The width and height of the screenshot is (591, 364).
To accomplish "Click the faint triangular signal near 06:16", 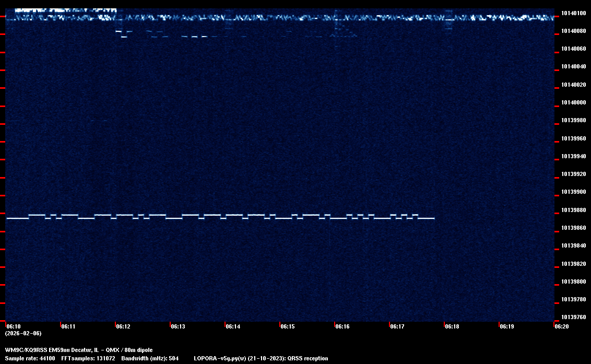I will coord(345,32).
